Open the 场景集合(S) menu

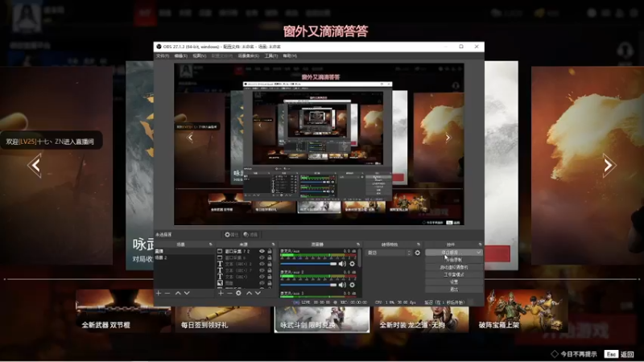249,56
